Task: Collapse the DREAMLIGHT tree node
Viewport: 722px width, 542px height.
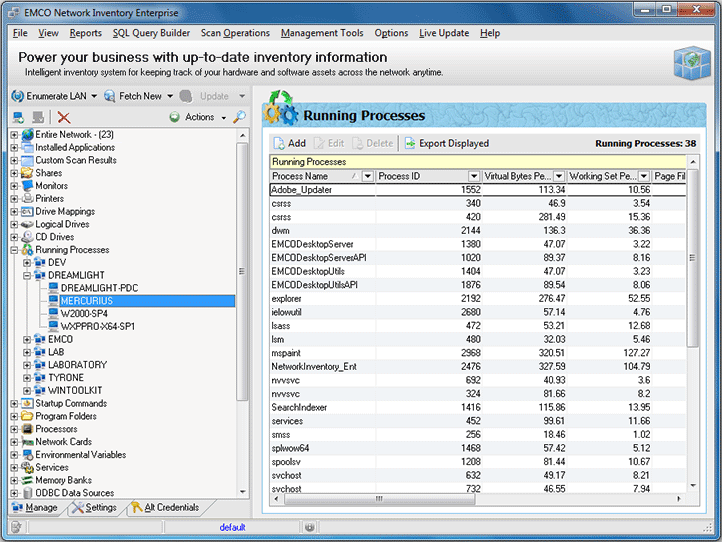Action: click(x=27, y=275)
